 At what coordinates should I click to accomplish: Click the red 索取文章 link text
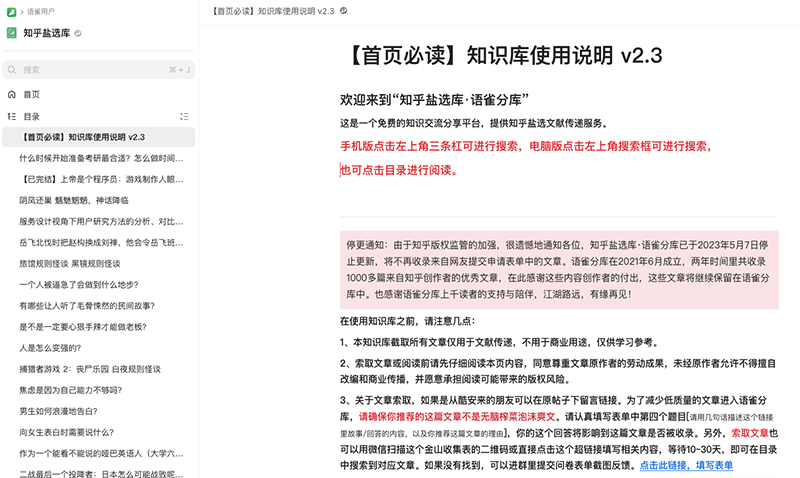click(x=750, y=433)
